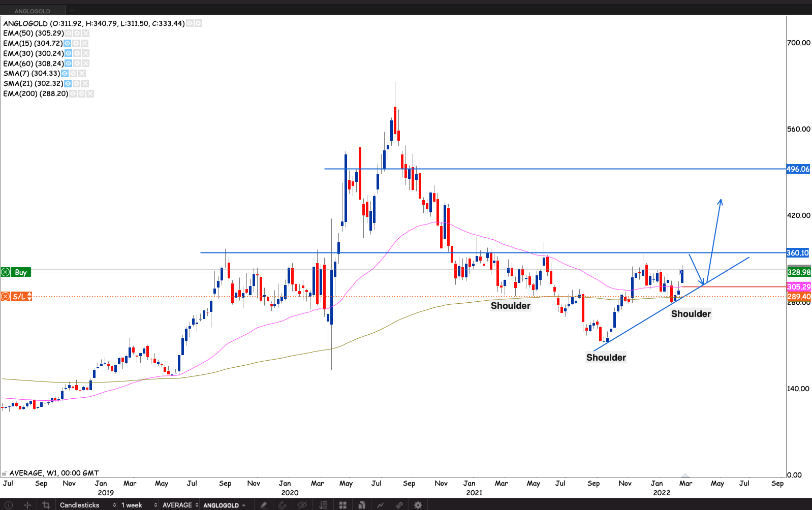Click the crop tool icon

[46, 505]
